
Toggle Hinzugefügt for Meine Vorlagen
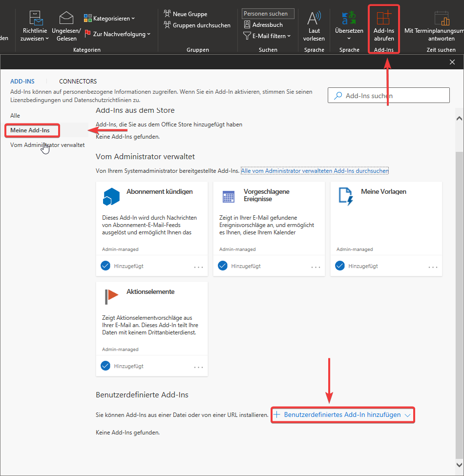(x=340, y=266)
